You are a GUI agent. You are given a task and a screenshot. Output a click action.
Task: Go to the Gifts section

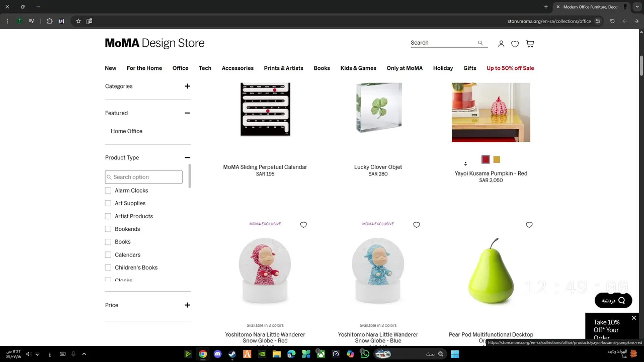coord(470,68)
